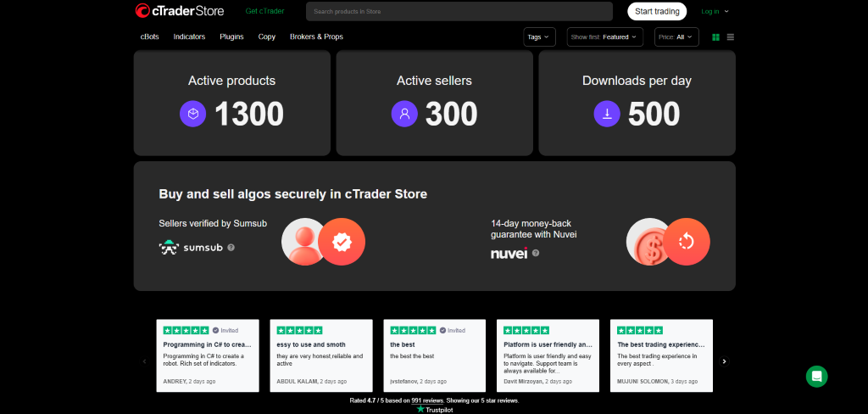Click the 500 downloads per day number
This screenshot has width=868, height=414.
[654, 115]
